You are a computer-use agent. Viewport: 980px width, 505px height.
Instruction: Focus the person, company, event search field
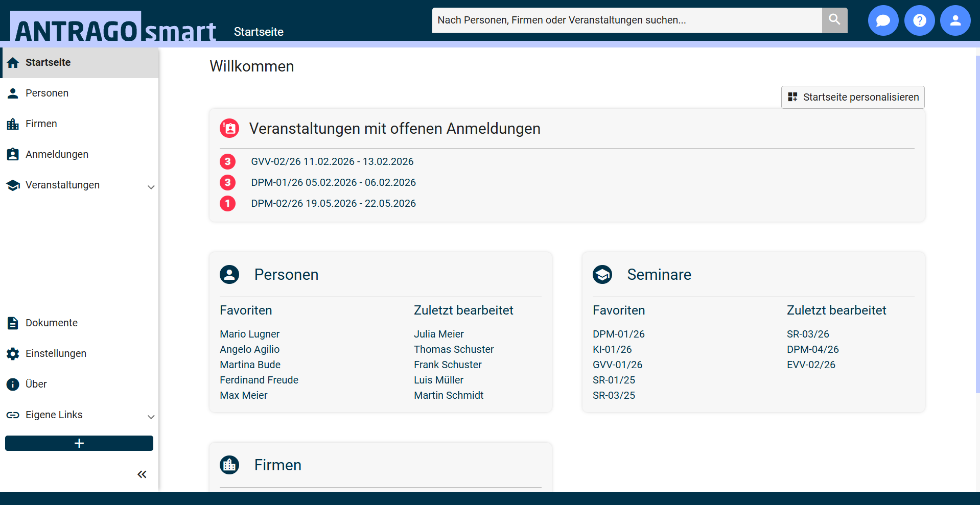pyautogui.click(x=626, y=20)
